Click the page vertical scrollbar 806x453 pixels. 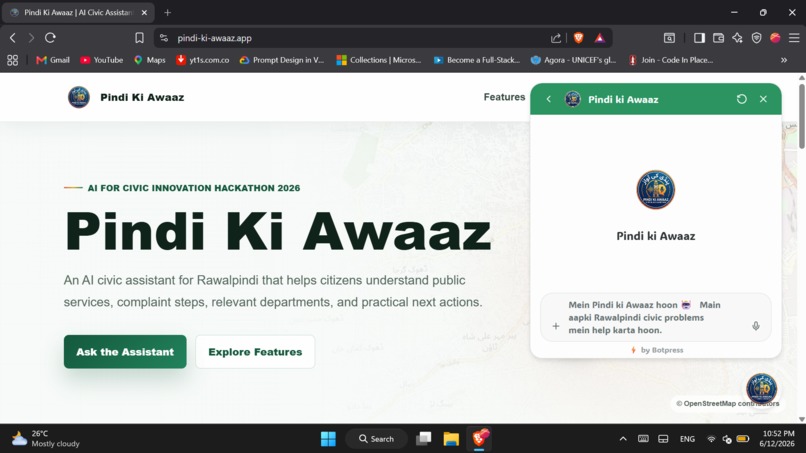[x=801, y=117]
